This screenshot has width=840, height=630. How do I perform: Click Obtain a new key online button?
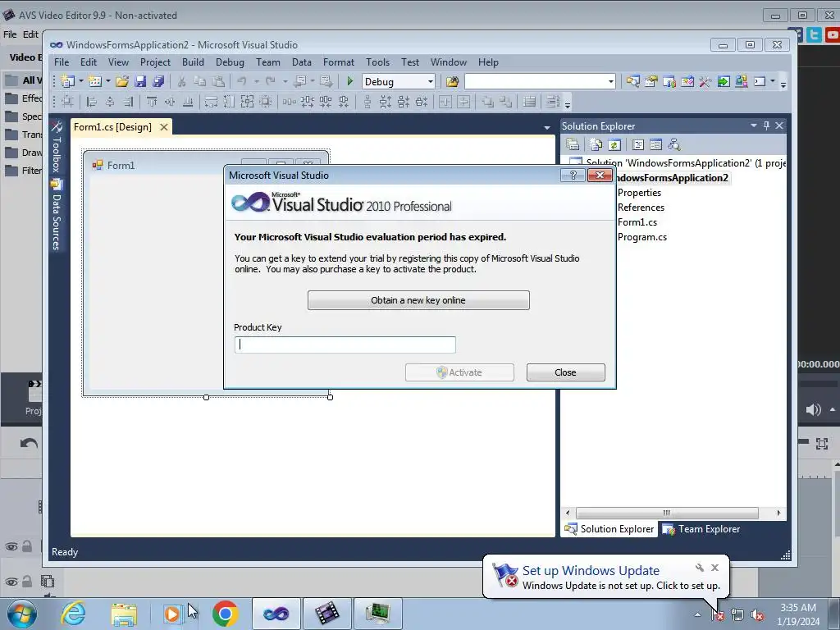coord(418,300)
